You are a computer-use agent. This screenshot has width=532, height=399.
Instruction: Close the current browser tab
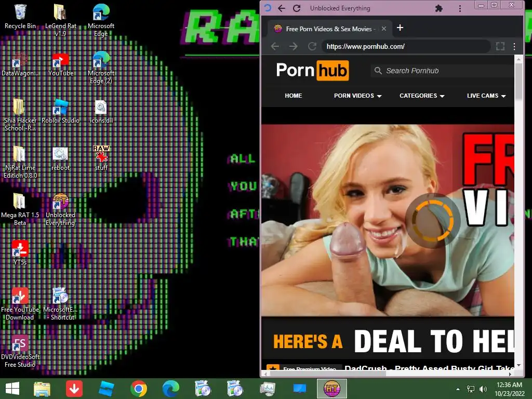tap(384, 29)
